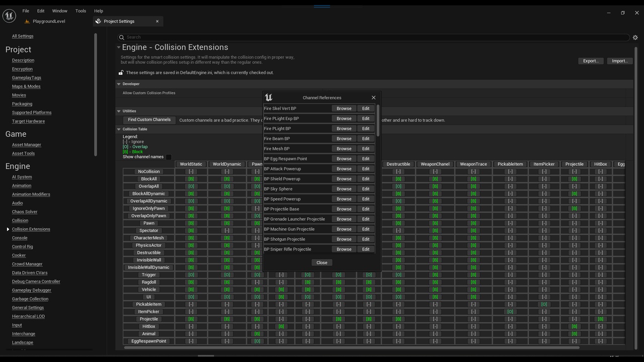The height and width of the screenshot is (362, 644).
Task: Edit Fire Beam BP asset
Action: (366, 139)
